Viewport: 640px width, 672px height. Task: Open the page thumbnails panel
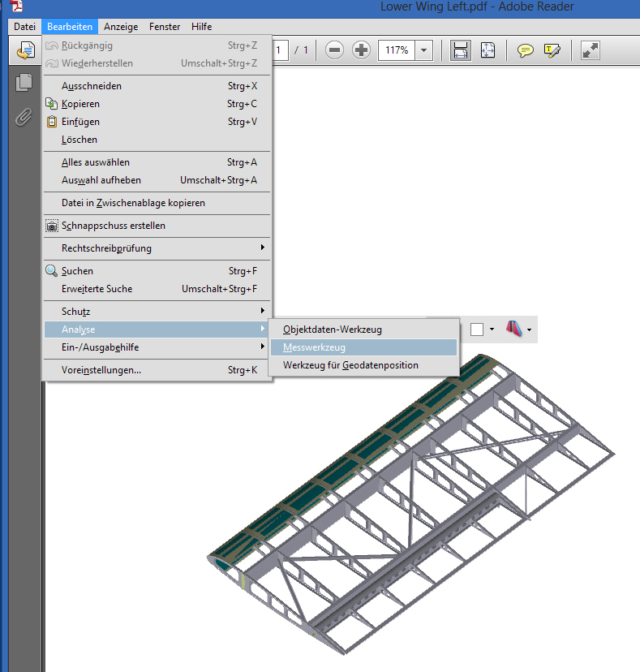[x=24, y=82]
